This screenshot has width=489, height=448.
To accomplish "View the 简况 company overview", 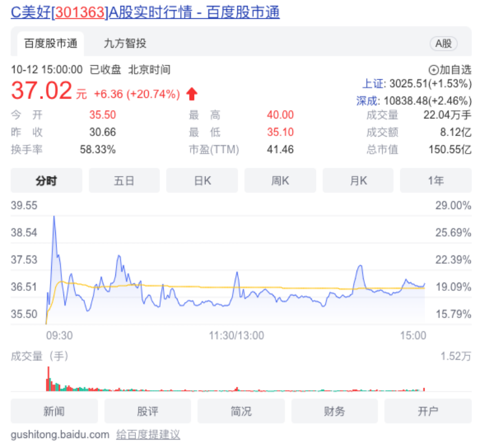I will (241, 411).
